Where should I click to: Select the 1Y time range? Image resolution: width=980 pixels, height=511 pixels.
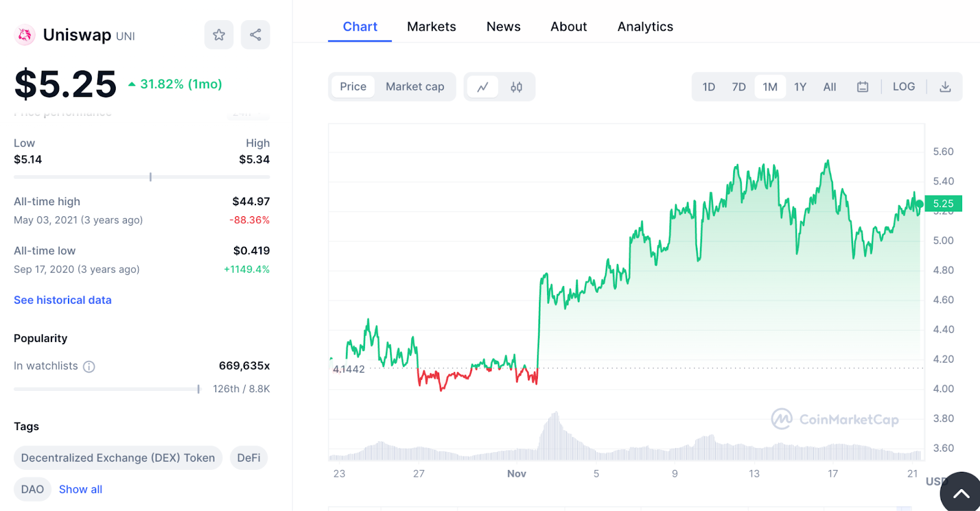800,87
